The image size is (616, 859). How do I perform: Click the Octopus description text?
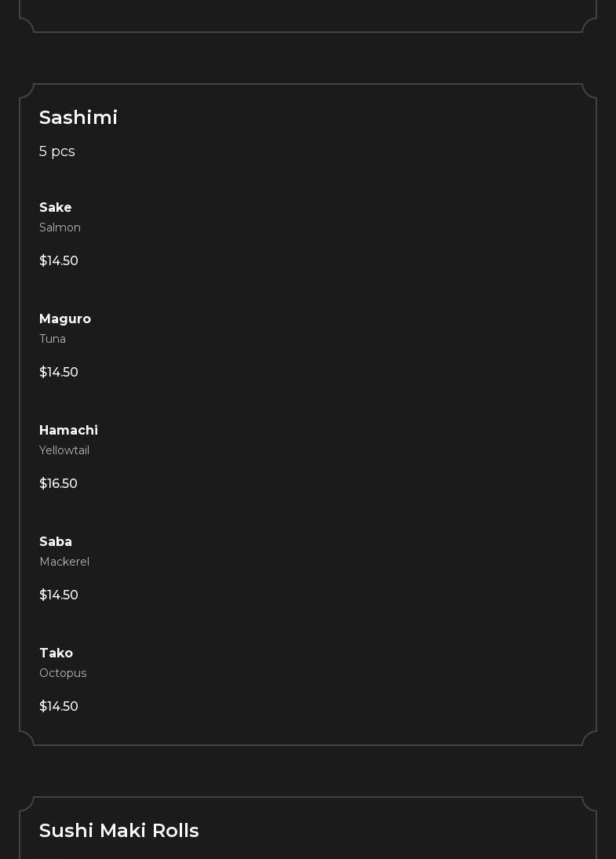point(63,673)
